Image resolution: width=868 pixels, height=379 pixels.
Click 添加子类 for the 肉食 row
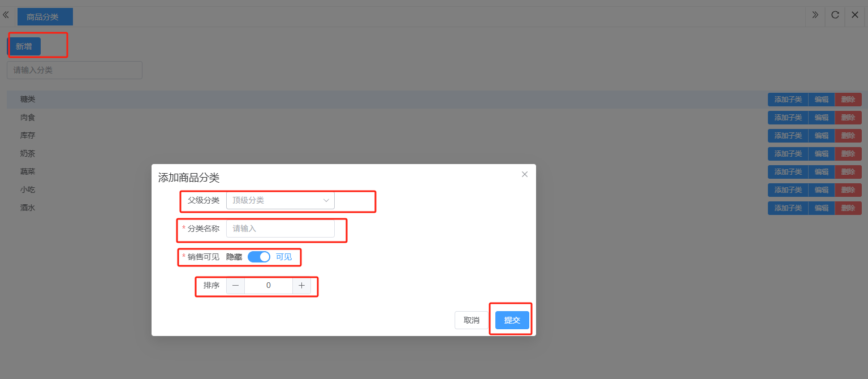pos(788,118)
